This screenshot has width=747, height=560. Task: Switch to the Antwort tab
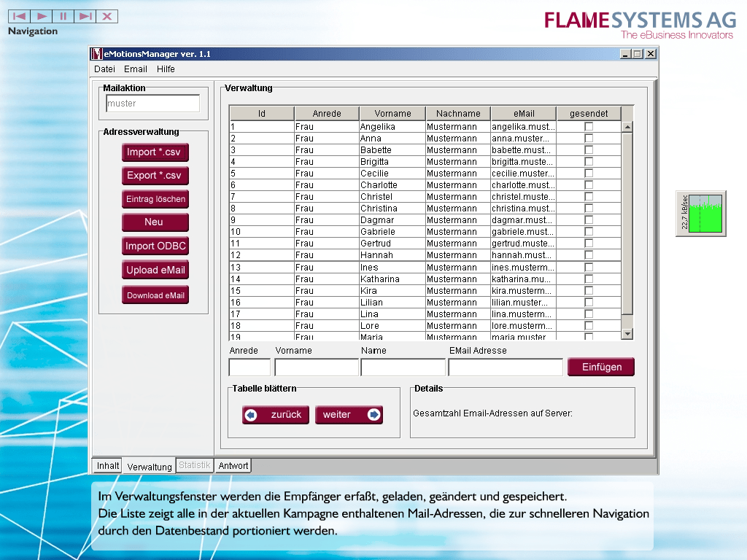[x=233, y=466]
